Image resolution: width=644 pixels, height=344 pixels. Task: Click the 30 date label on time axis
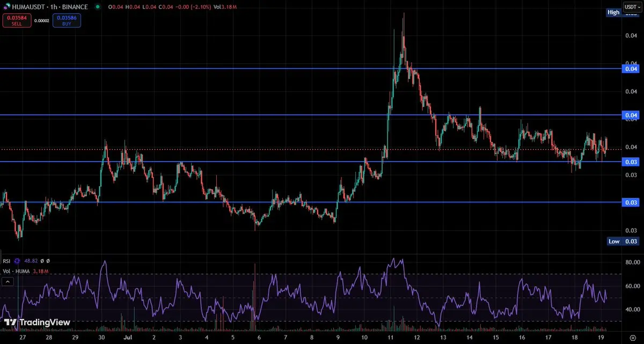pos(101,339)
